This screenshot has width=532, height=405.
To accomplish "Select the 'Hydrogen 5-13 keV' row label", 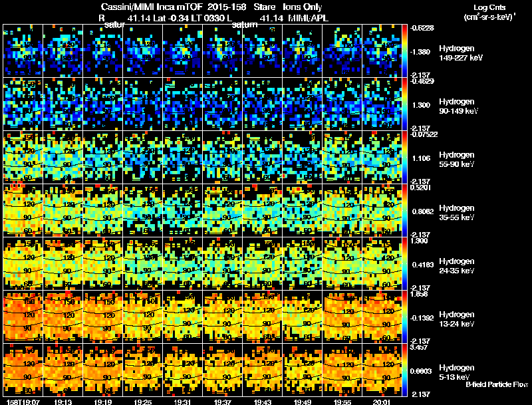I will click(457, 372).
